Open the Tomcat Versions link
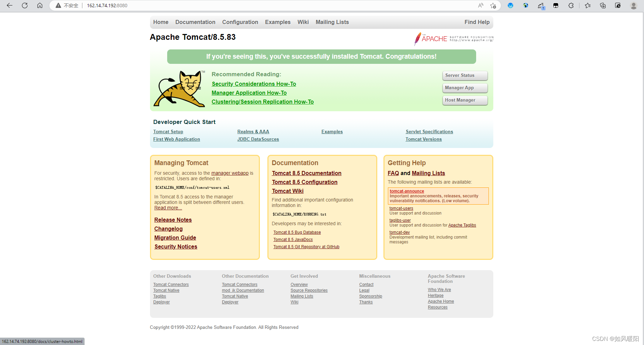This screenshot has height=345, width=644. coord(424,139)
